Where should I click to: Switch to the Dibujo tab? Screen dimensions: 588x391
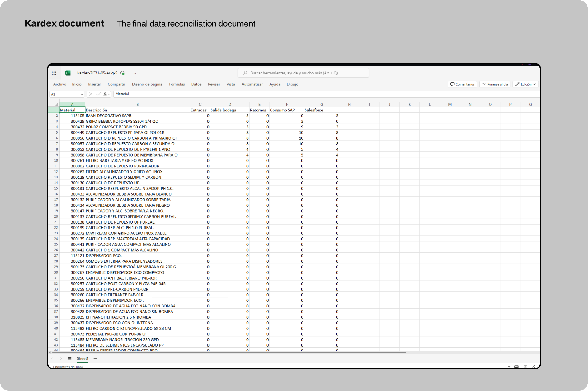(293, 84)
